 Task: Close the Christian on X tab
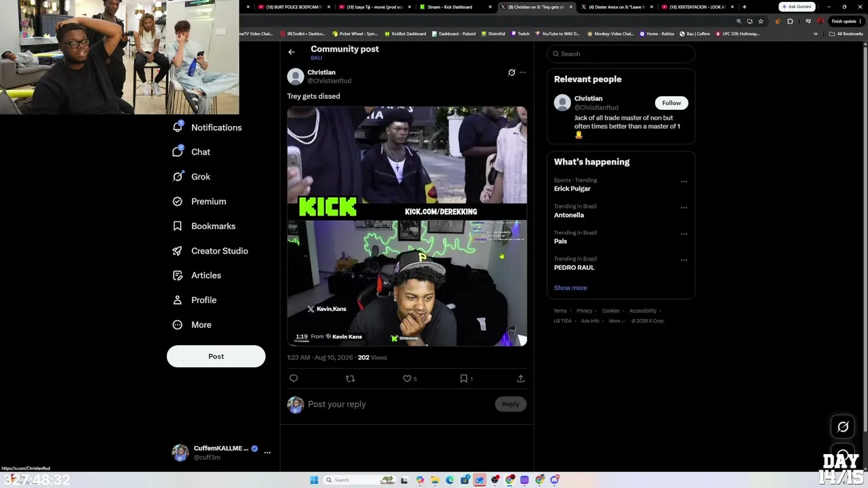pos(571,7)
